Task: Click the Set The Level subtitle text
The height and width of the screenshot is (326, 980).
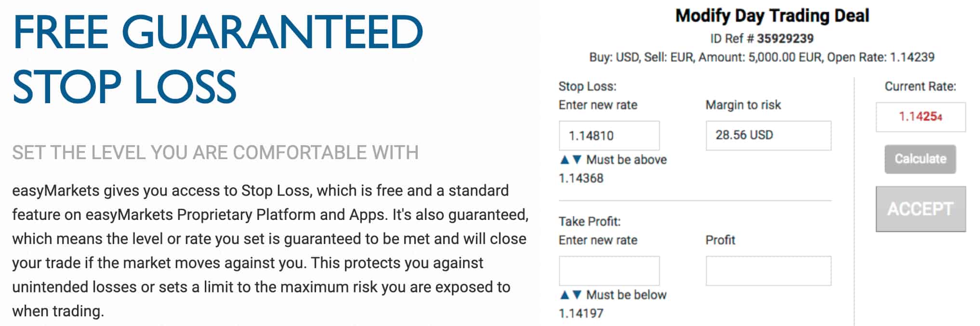Action: click(x=215, y=153)
